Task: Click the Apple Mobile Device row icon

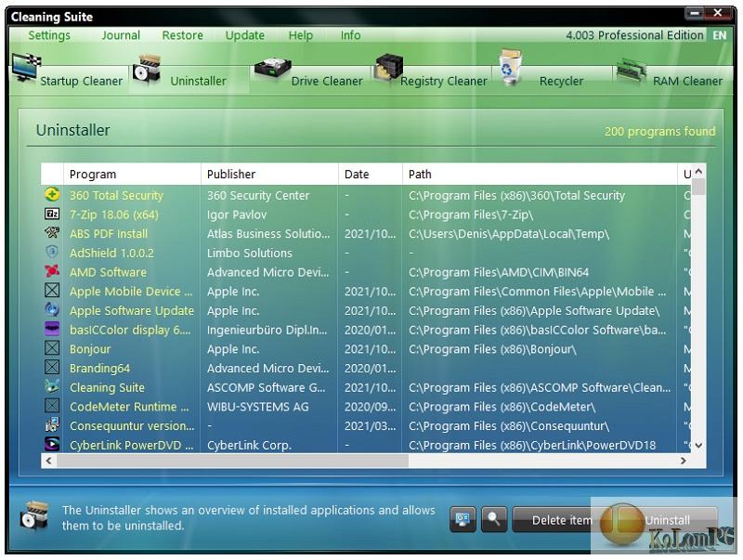Action: (x=52, y=291)
